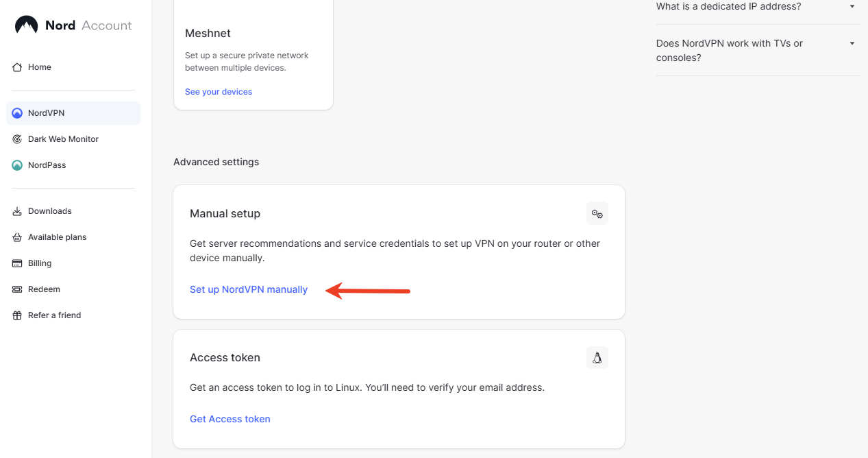View Available plans
This screenshot has height=458, width=868.
tap(73, 237)
